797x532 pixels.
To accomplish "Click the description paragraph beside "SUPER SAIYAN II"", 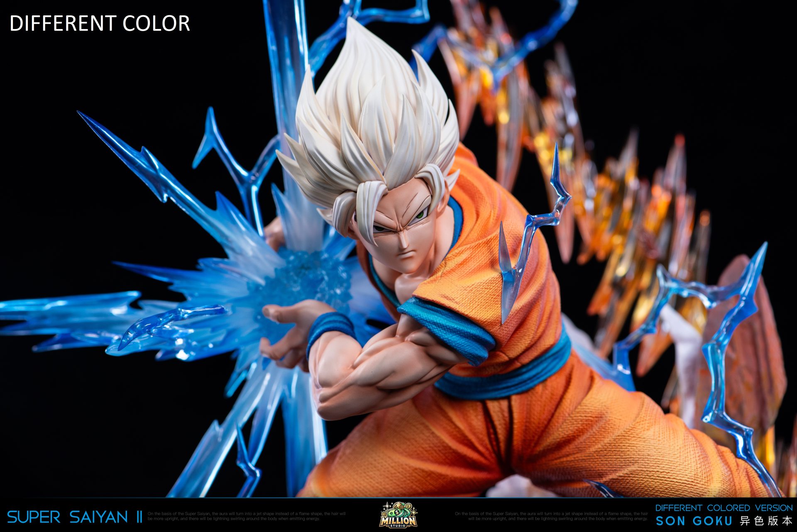I will coord(247,516).
